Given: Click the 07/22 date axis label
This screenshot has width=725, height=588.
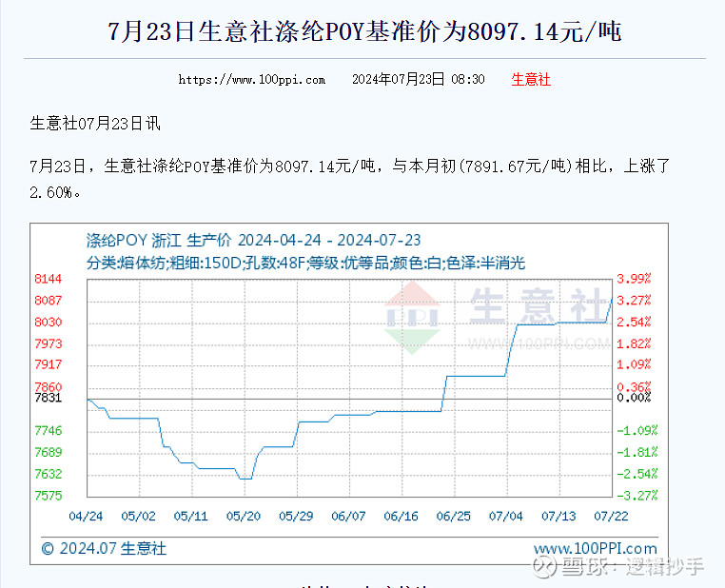Looking at the screenshot, I should coord(611,516).
